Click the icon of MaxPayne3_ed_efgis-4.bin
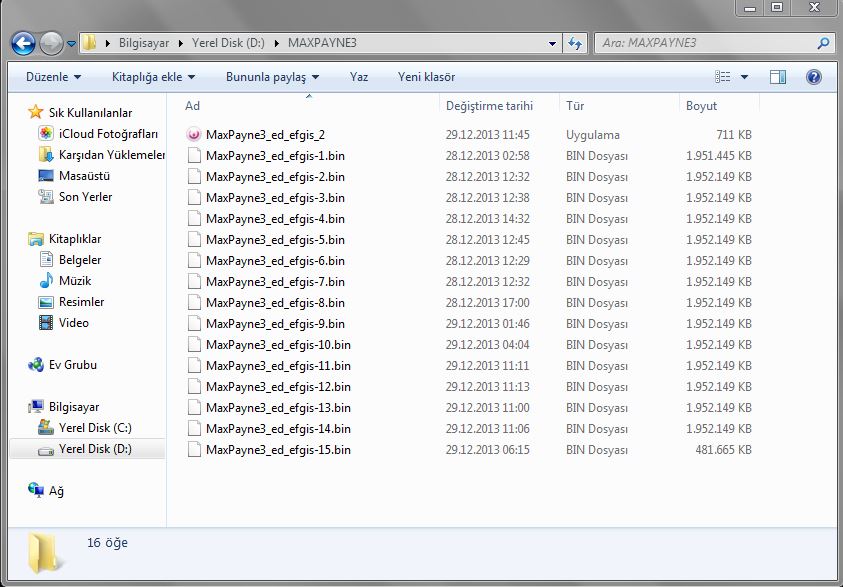843x587 pixels. coord(194,219)
